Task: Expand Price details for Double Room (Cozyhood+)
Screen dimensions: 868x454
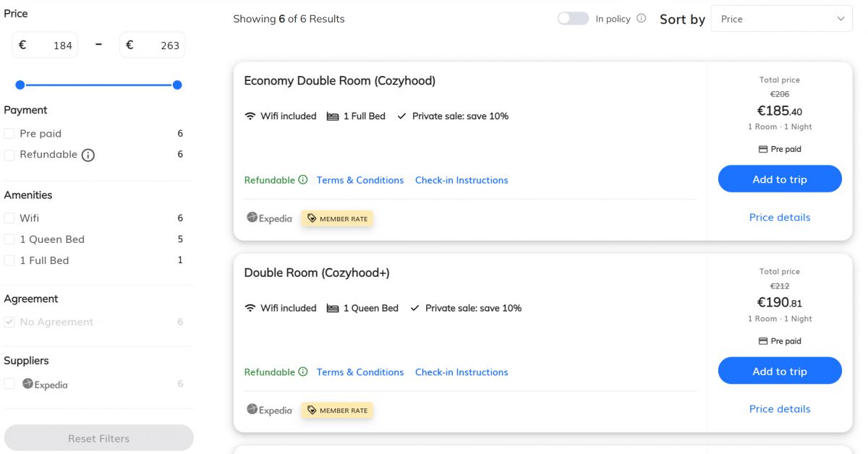Action: [x=779, y=409]
